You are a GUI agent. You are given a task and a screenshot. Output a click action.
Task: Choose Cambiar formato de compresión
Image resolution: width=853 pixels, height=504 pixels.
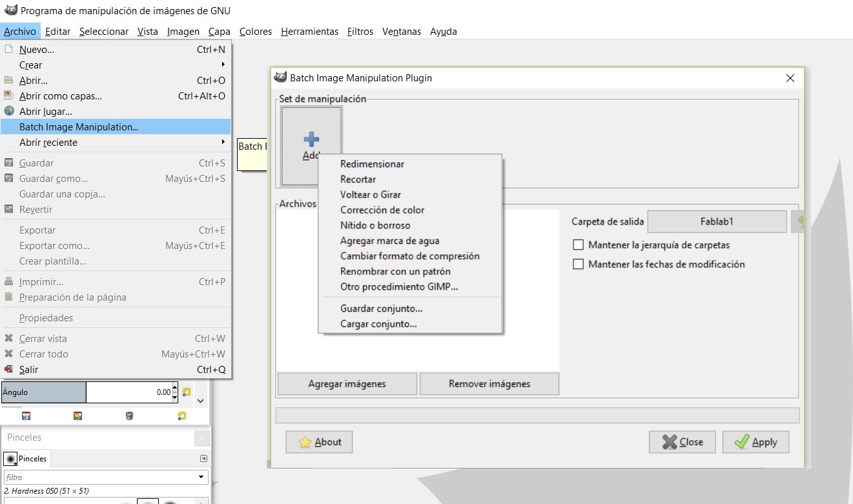[410, 256]
